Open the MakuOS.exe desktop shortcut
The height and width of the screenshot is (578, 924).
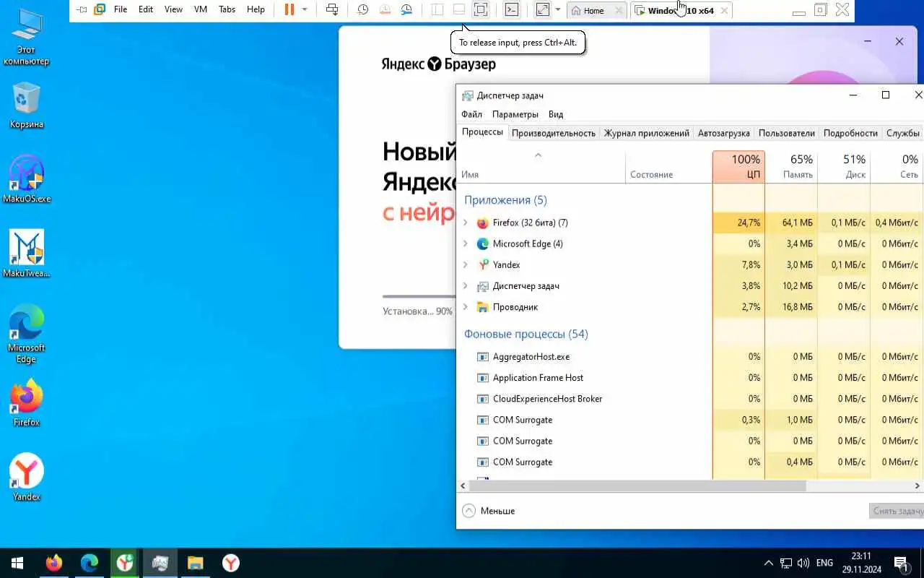coord(27,179)
